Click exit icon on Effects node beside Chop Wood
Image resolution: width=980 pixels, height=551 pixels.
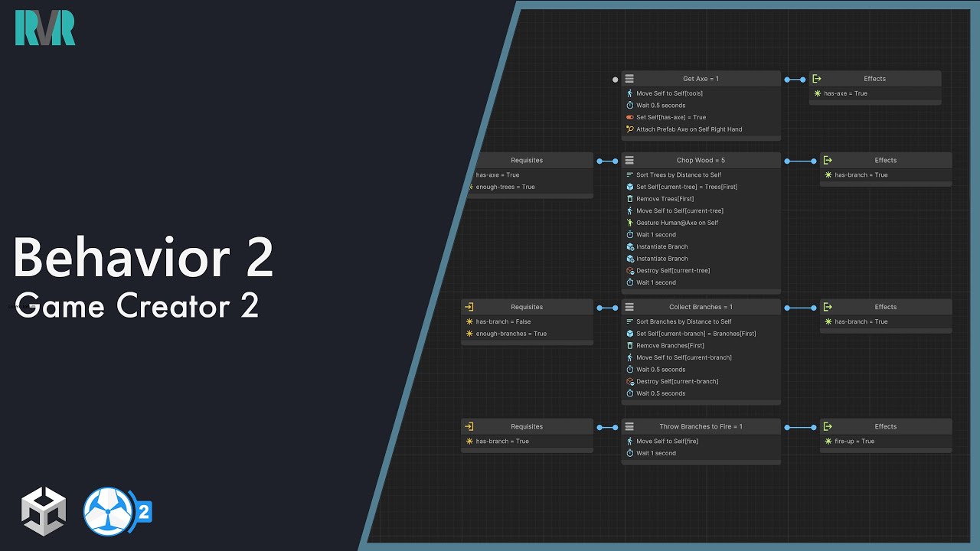(828, 161)
